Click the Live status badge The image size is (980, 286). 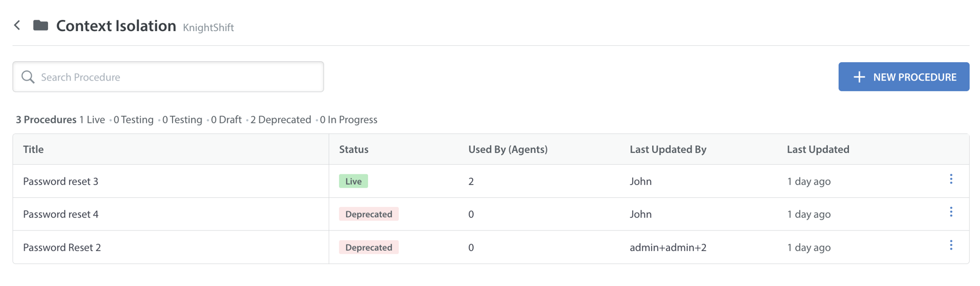353,181
